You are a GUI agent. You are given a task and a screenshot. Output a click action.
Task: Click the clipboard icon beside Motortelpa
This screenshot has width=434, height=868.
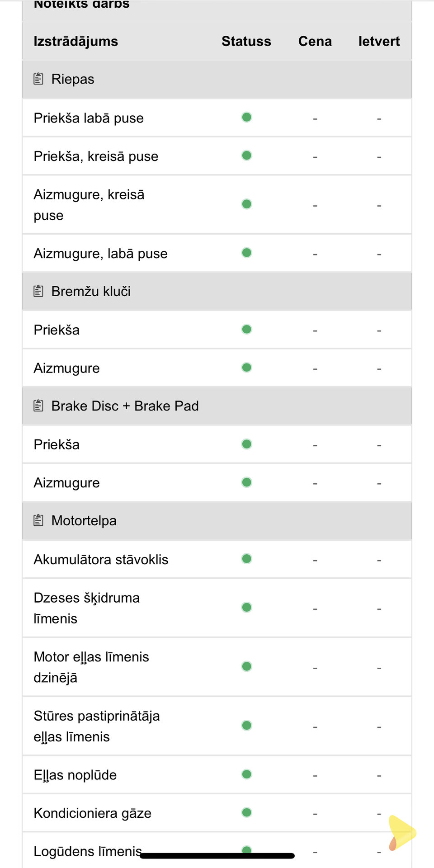pyautogui.click(x=38, y=521)
